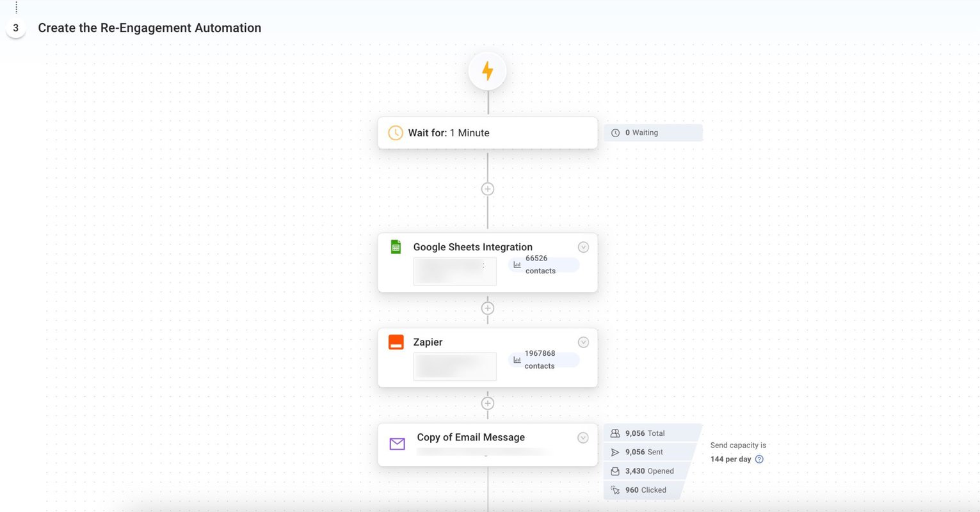Image resolution: width=980 pixels, height=512 pixels.
Task: Click the chart icon beside 66526 contacts
Action: click(517, 264)
